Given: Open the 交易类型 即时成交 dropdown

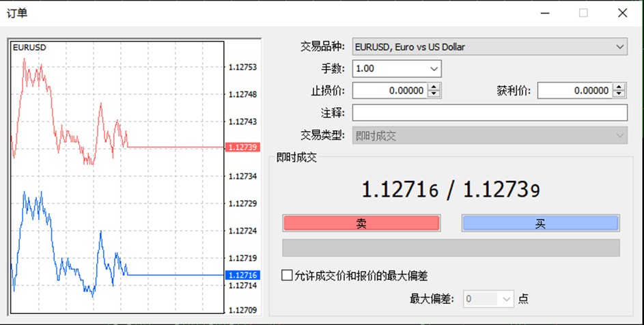Looking at the screenshot, I should 489,135.
